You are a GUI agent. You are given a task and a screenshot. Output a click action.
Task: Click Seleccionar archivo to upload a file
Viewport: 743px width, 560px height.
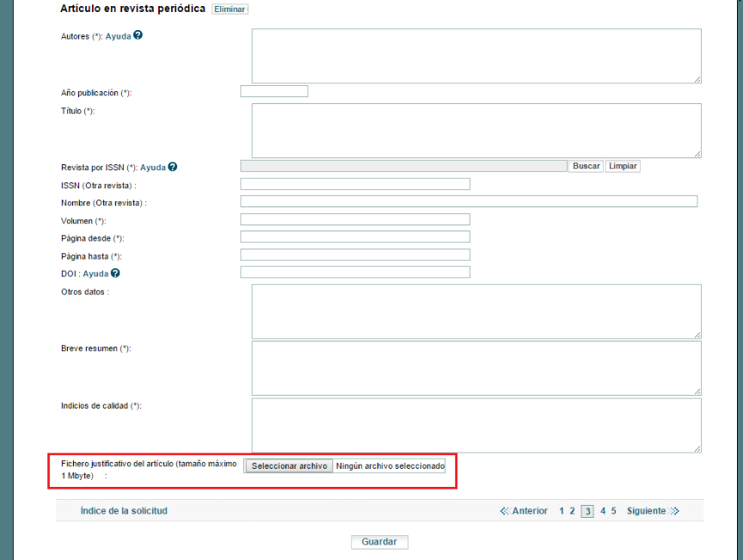pos(289,466)
